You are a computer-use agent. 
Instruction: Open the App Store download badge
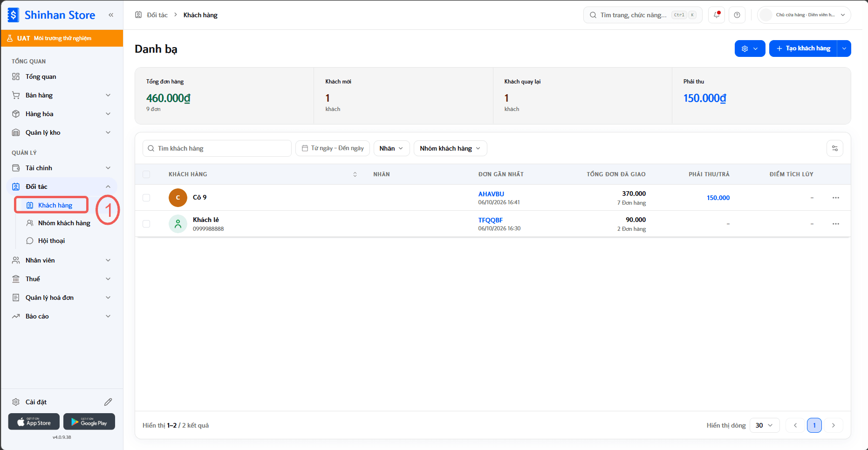click(34, 422)
